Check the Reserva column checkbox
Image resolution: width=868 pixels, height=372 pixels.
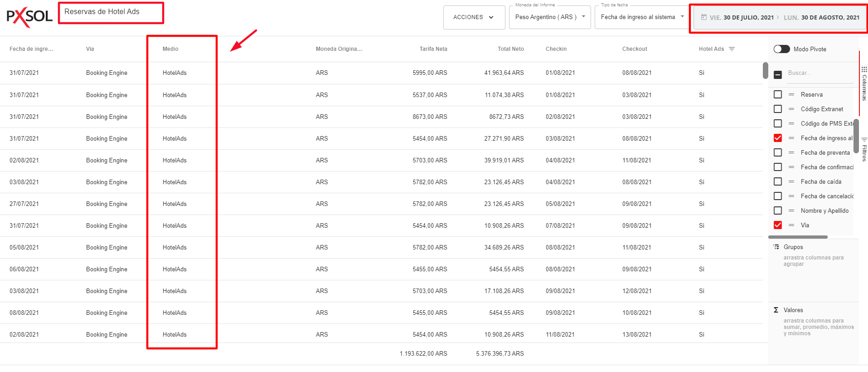point(778,94)
